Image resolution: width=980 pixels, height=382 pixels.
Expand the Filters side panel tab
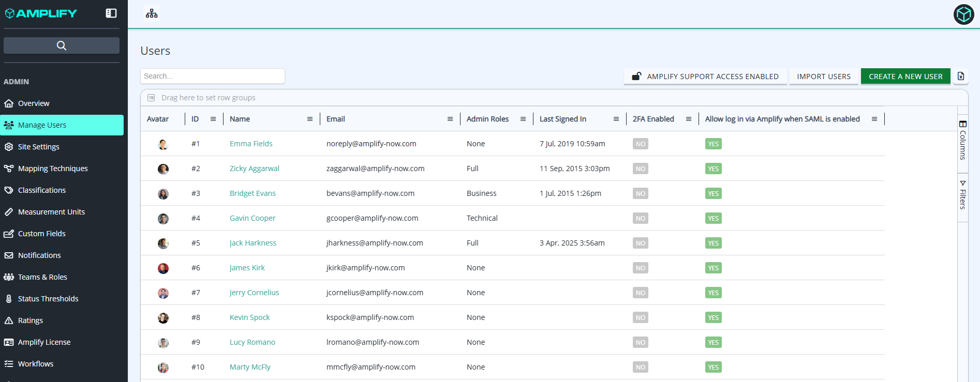pos(963,195)
